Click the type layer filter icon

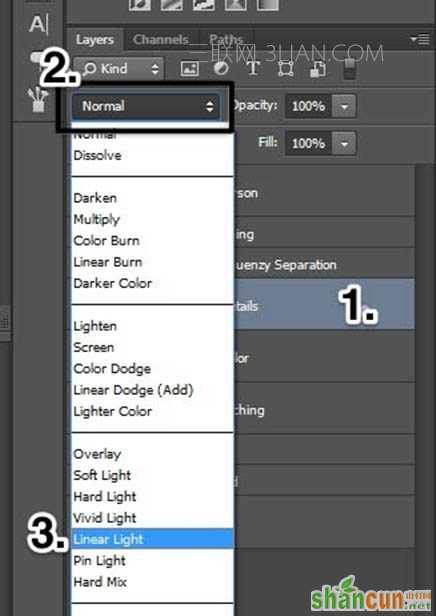tap(253, 68)
